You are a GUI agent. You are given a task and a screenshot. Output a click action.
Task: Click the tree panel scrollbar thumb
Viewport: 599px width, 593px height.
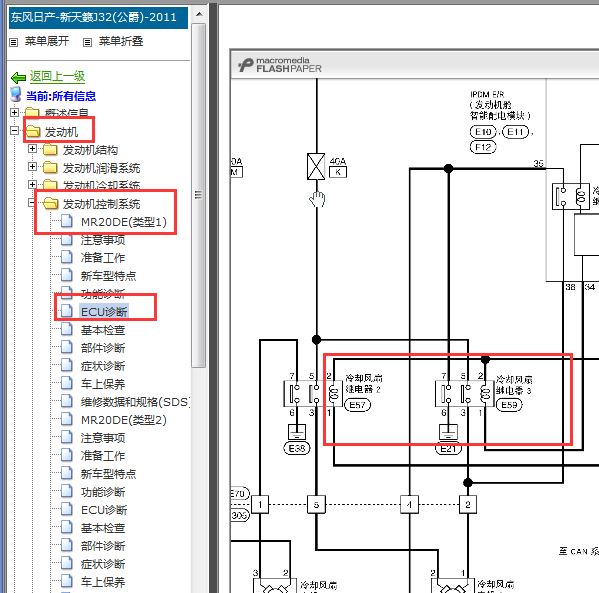pos(199,195)
